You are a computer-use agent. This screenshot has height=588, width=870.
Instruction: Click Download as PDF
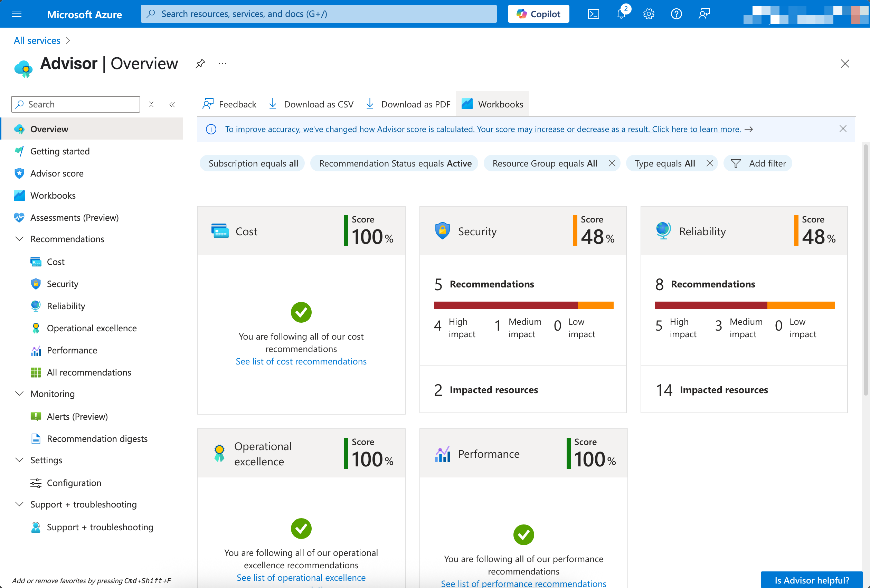point(408,104)
